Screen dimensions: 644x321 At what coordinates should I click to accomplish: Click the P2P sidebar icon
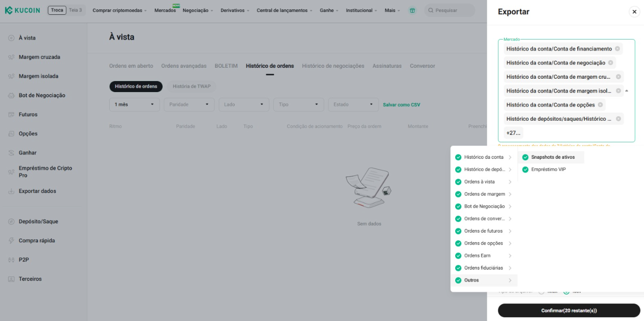11,259
